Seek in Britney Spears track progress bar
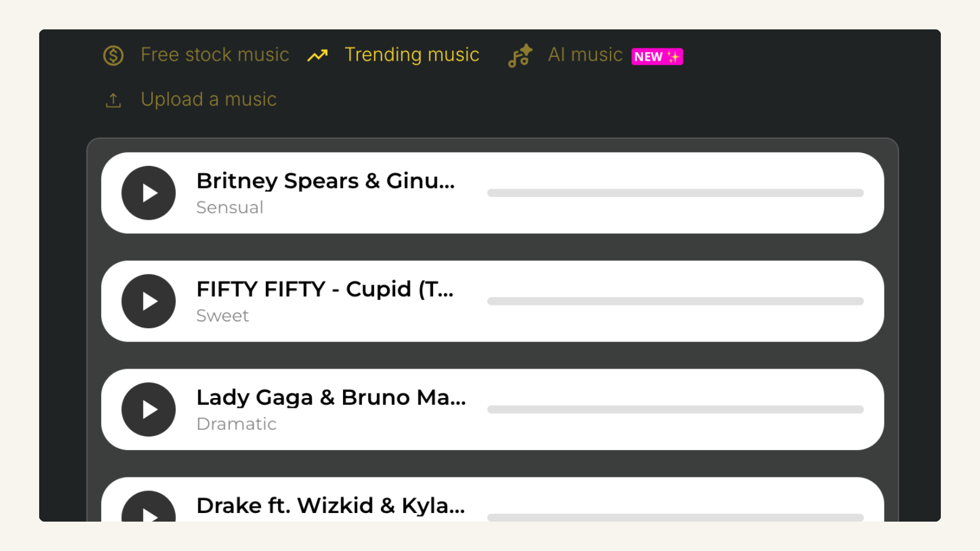This screenshot has height=551, width=980. [x=676, y=193]
